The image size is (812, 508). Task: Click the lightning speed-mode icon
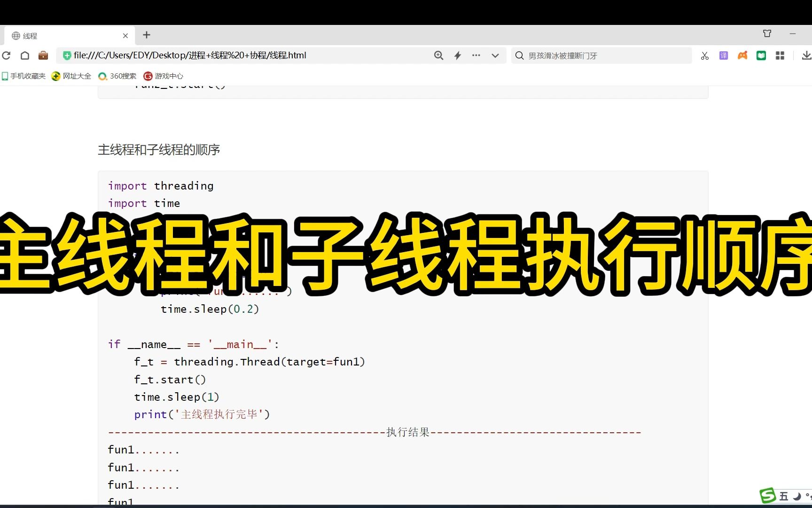(457, 56)
